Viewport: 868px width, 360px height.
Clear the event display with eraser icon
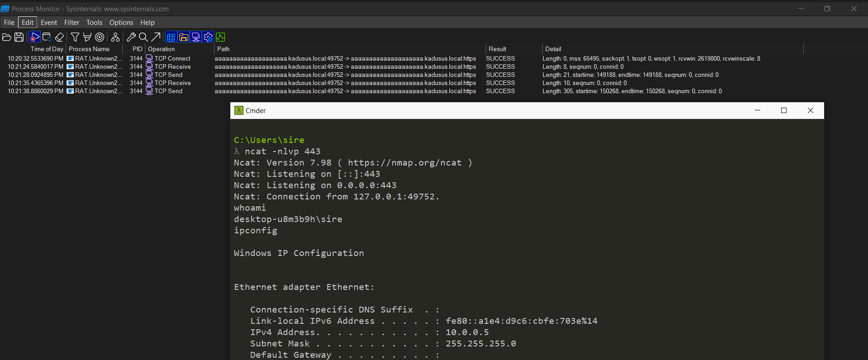(x=59, y=37)
